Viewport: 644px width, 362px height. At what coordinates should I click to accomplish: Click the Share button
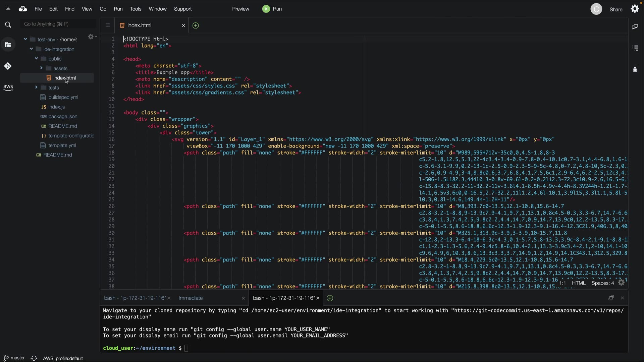coord(615,9)
